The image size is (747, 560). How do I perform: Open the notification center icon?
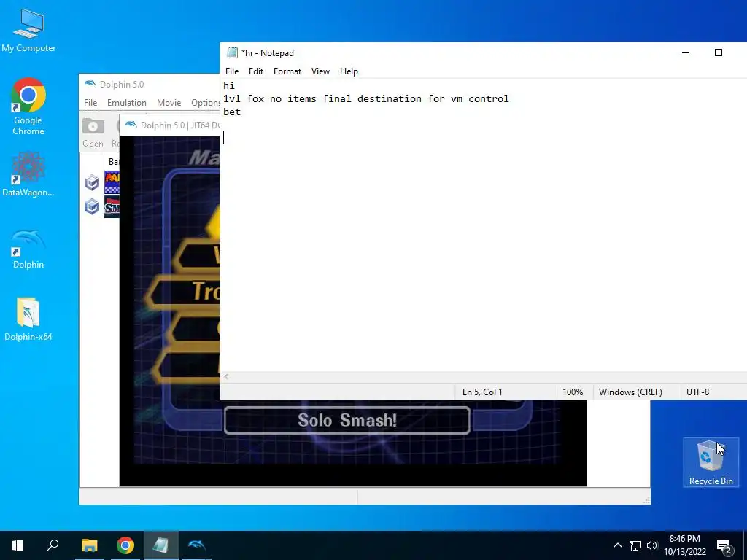coord(724,546)
